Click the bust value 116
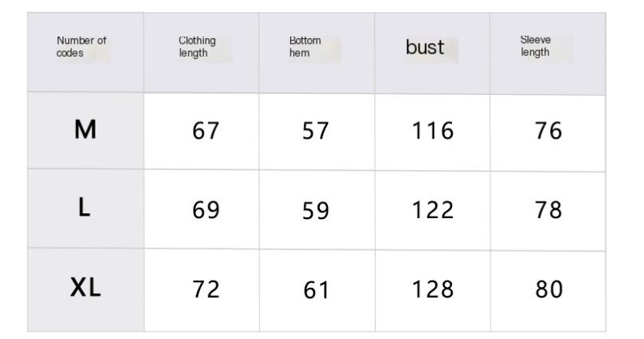Screen dimensions: 644x339 tap(433, 131)
